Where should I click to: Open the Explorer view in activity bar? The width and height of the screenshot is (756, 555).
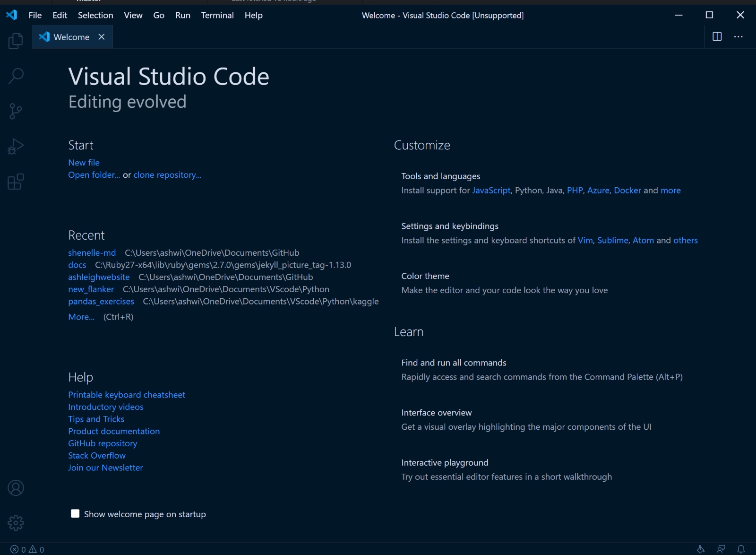(16, 41)
